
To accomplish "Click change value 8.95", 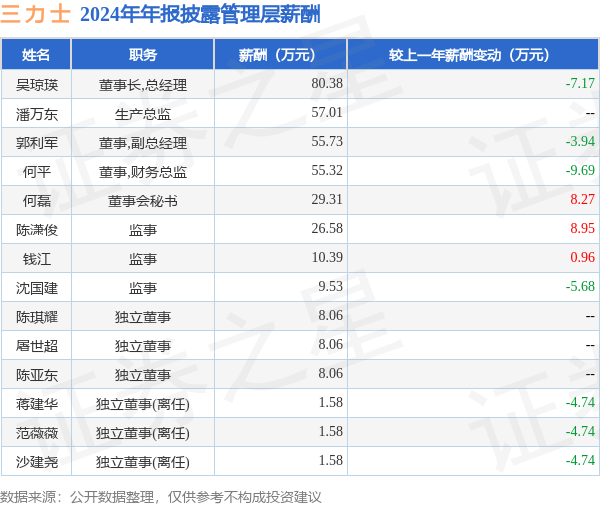I will (x=582, y=229).
